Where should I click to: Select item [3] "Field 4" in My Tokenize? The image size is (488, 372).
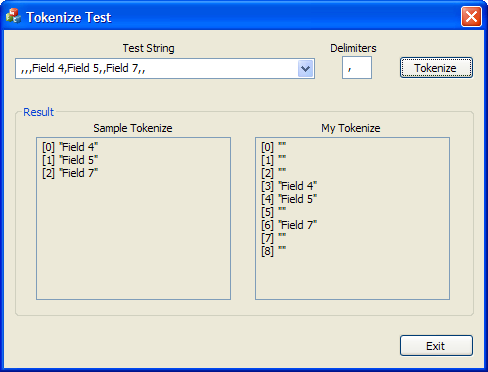click(x=289, y=186)
